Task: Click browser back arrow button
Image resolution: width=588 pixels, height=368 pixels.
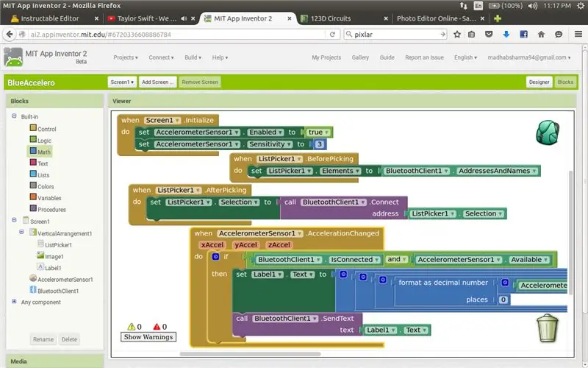Action: click(x=10, y=34)
